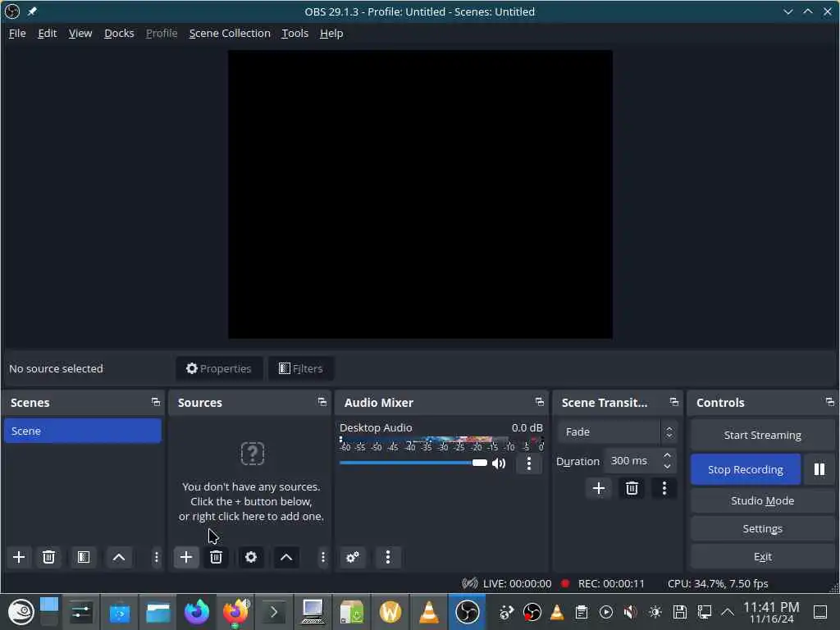
Task: Pause the recording
Action: [x=819, y=469]
